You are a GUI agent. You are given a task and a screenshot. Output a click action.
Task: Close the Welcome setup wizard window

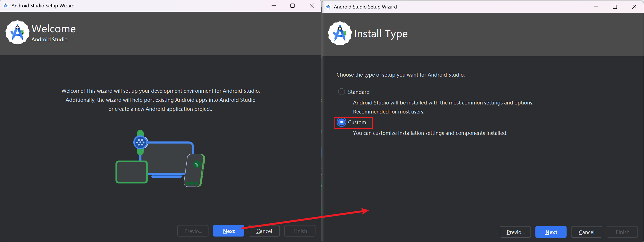[x=312, y=5]
